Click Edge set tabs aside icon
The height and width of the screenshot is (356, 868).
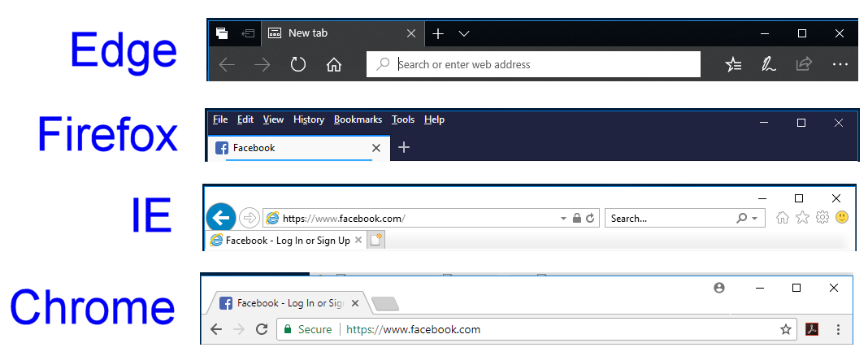click(x=248, y=33)
